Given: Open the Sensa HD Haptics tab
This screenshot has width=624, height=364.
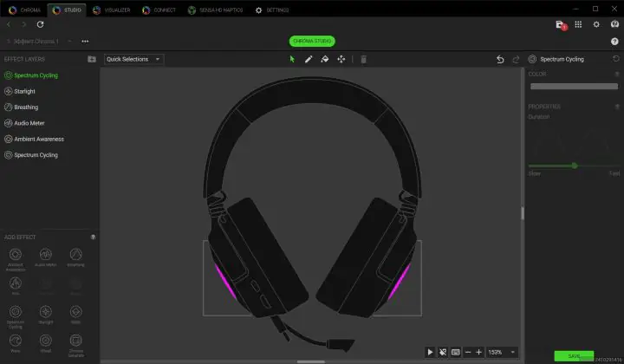Looking at the screenshot, I should click(x=215, y=10).
